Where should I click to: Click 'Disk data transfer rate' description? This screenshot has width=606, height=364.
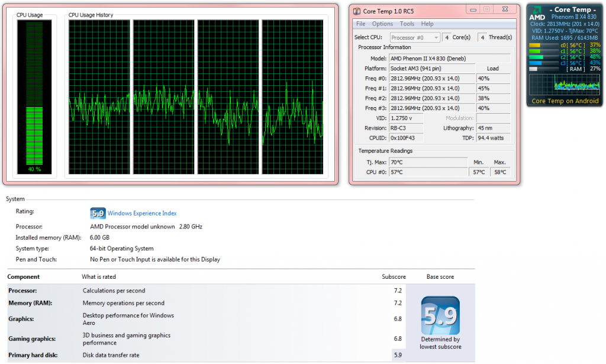(111, 355)
